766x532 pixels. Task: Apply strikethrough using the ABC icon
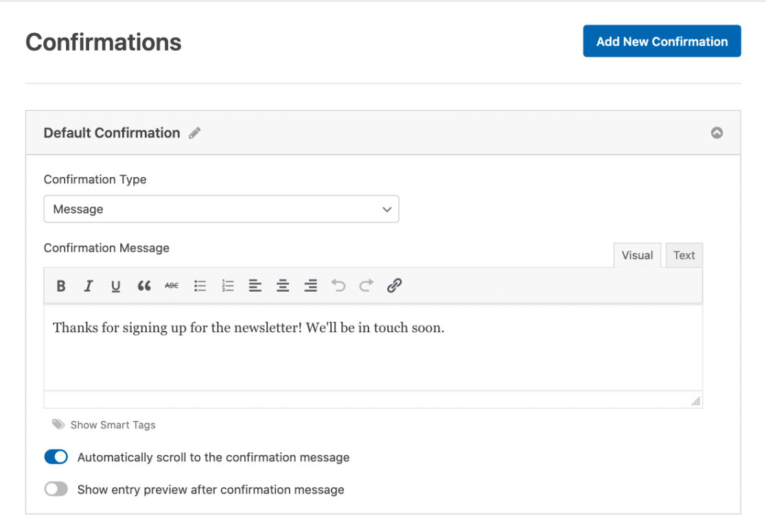pos(172,286)
